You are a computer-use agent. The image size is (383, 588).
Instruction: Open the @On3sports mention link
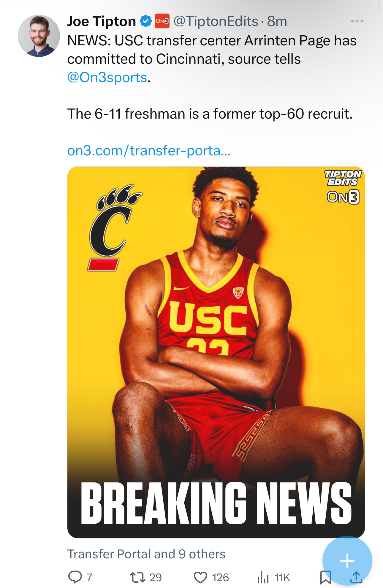(107, 77)
